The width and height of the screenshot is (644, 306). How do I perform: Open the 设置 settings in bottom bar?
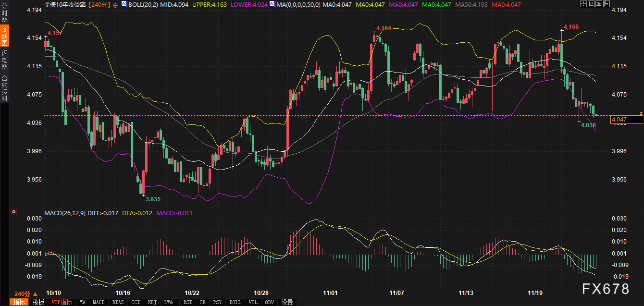[x=287, y=302]
